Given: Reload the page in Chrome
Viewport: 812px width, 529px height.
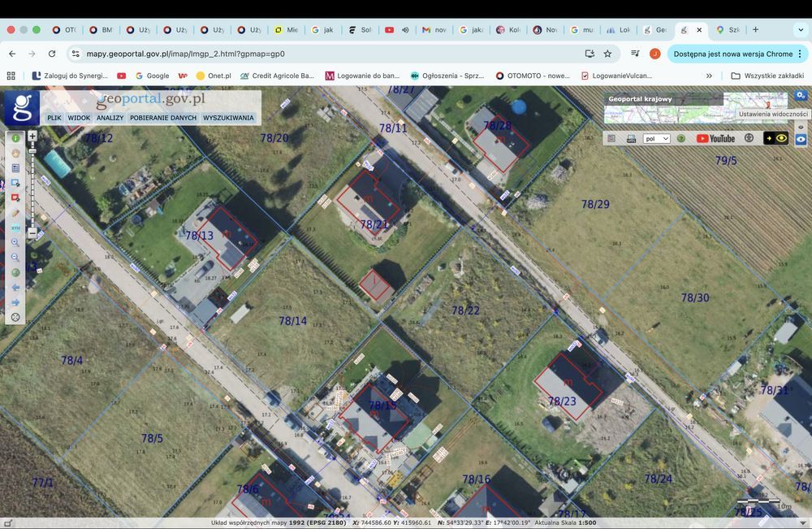Looking at the screenshot, I should [x=52, y=54].
